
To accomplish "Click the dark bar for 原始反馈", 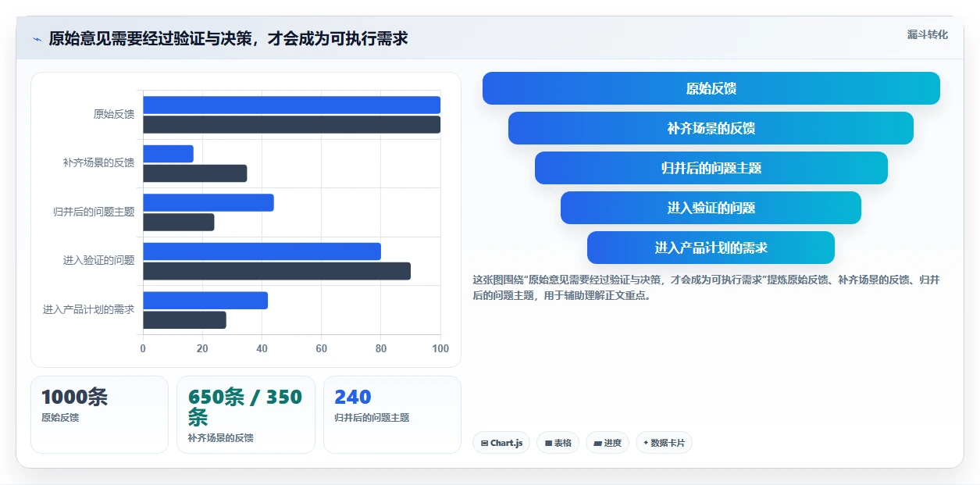I will click(x=291, y=124).
